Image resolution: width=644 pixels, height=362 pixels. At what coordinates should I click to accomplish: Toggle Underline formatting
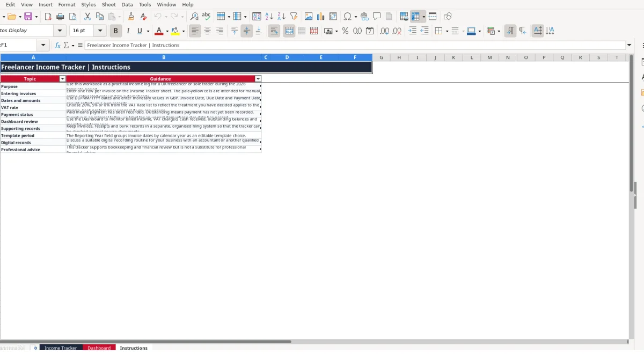[x=140, y=31]
